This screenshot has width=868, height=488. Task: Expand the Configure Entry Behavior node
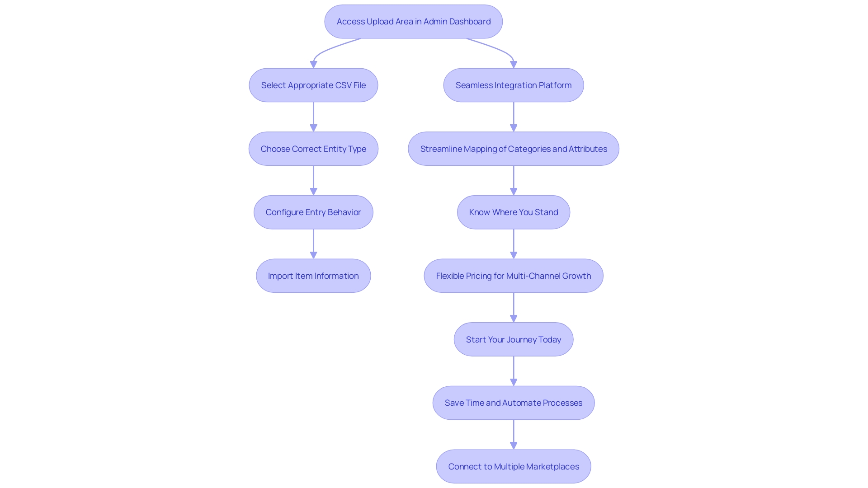pyautogui.click(x=313, y=212)
